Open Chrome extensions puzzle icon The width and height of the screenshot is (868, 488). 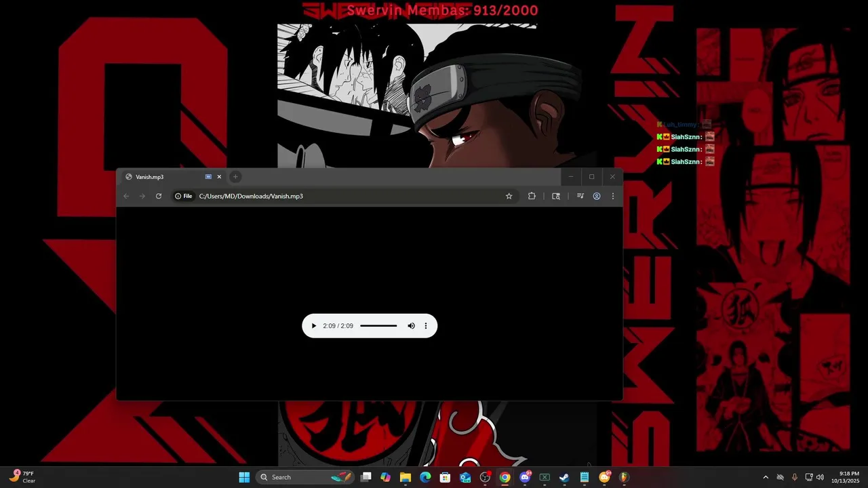coord(532,196)
